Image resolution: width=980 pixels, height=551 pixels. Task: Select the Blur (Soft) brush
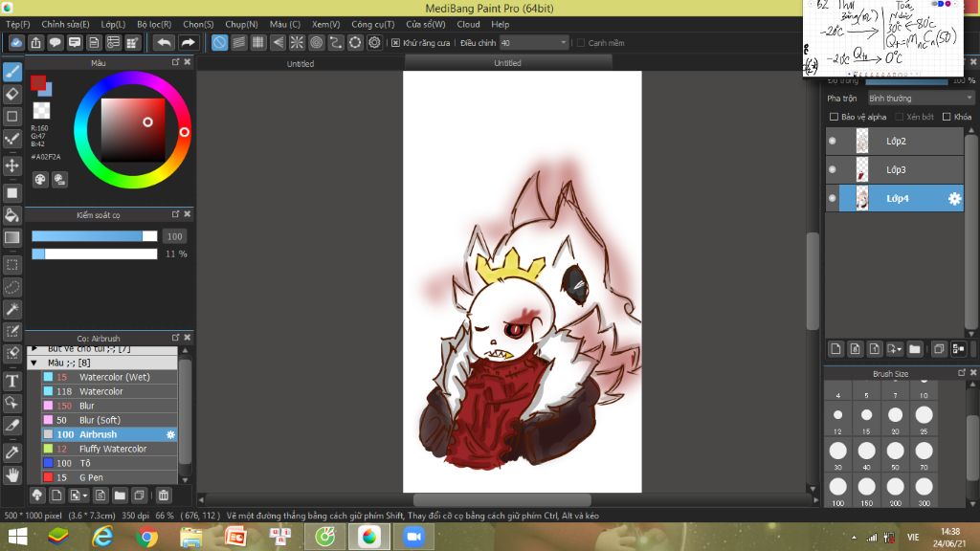109,421
